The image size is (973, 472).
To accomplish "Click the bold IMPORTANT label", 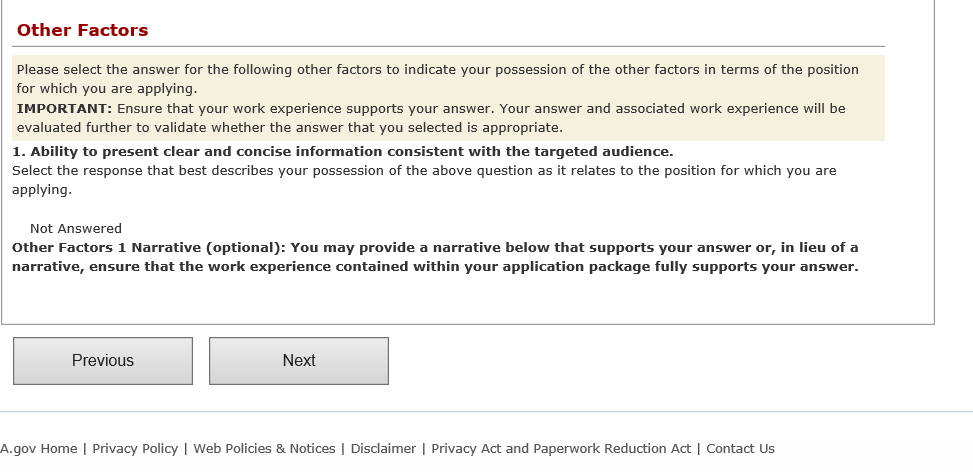I will (64, 108).
